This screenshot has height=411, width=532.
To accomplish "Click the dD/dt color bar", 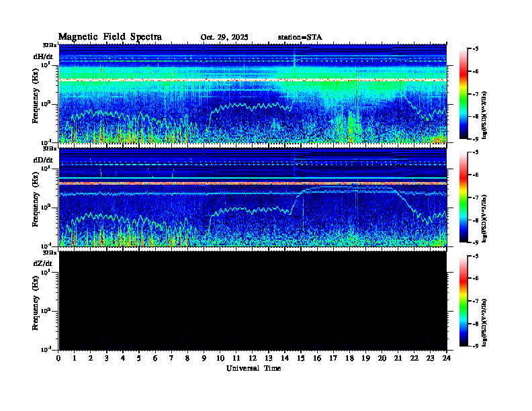I will point(463,197).
